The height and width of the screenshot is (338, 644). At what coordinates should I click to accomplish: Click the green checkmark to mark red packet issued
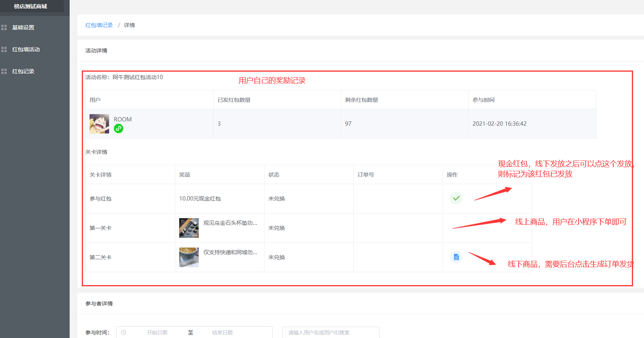pyautogui.click(x=456, y=198)
